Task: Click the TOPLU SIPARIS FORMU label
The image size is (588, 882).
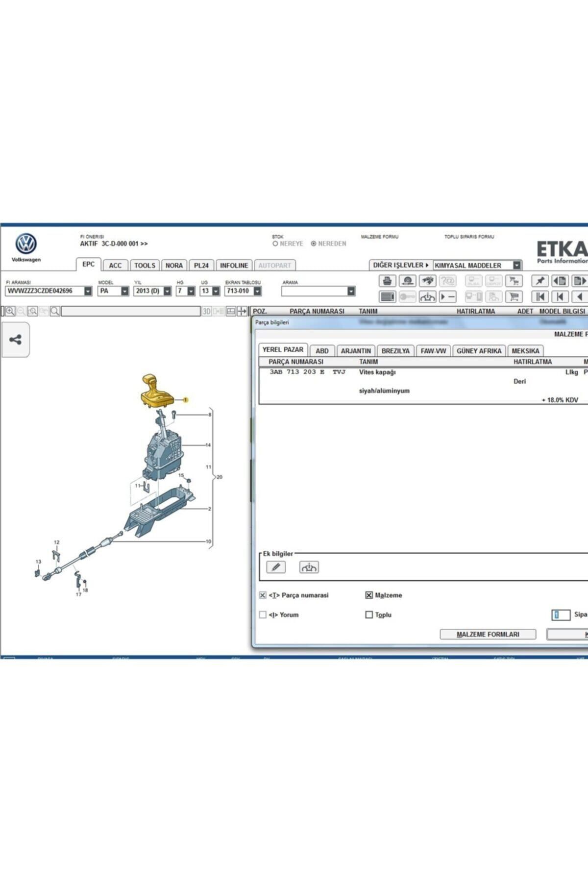Action: pos(469,237)
